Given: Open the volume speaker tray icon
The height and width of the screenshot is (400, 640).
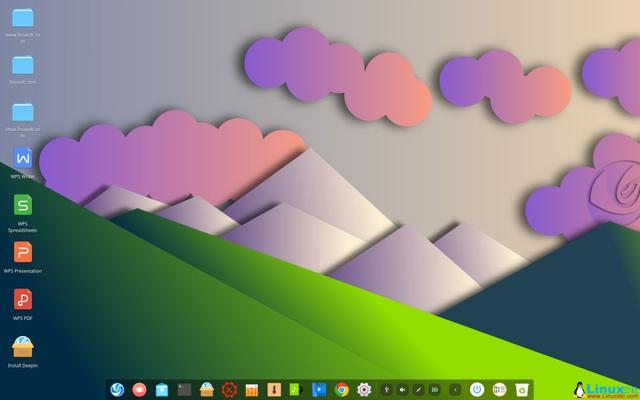Looking at the screenshot, I should [402, 390].
